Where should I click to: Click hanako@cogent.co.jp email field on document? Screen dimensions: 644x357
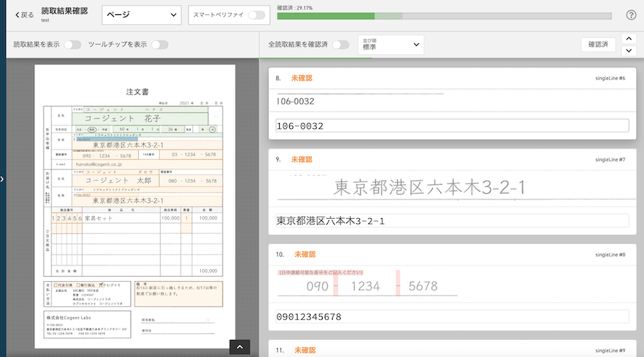tap(147, 165)
